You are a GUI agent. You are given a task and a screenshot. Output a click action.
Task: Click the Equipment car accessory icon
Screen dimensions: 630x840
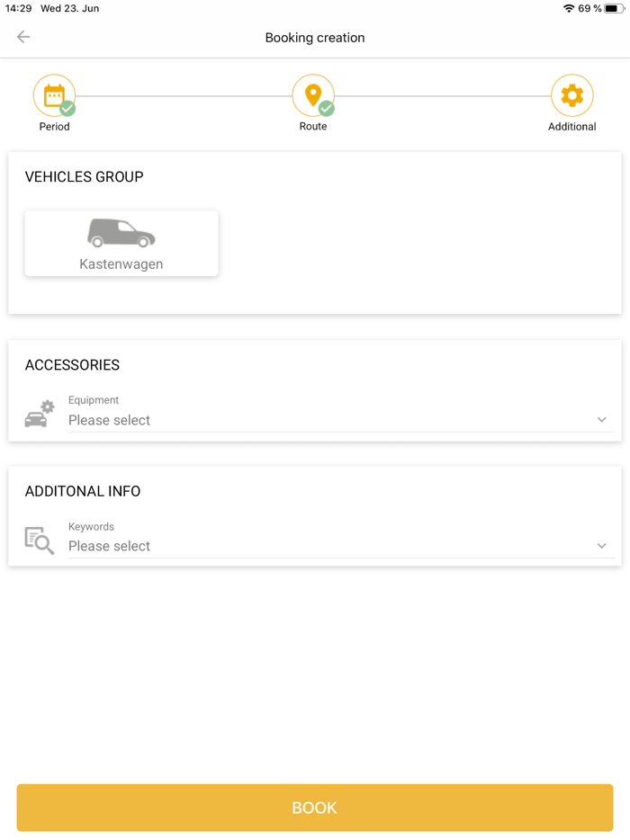point(38,414)
